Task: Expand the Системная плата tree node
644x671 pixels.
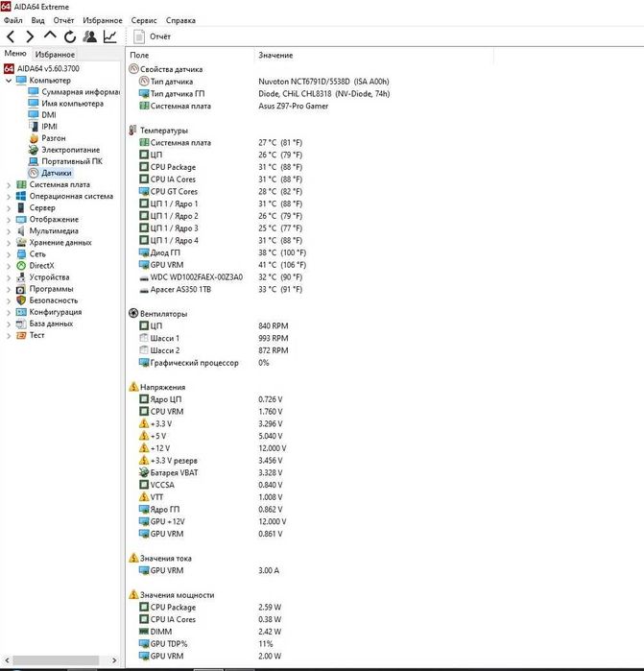Action: (x=8, y=185)
